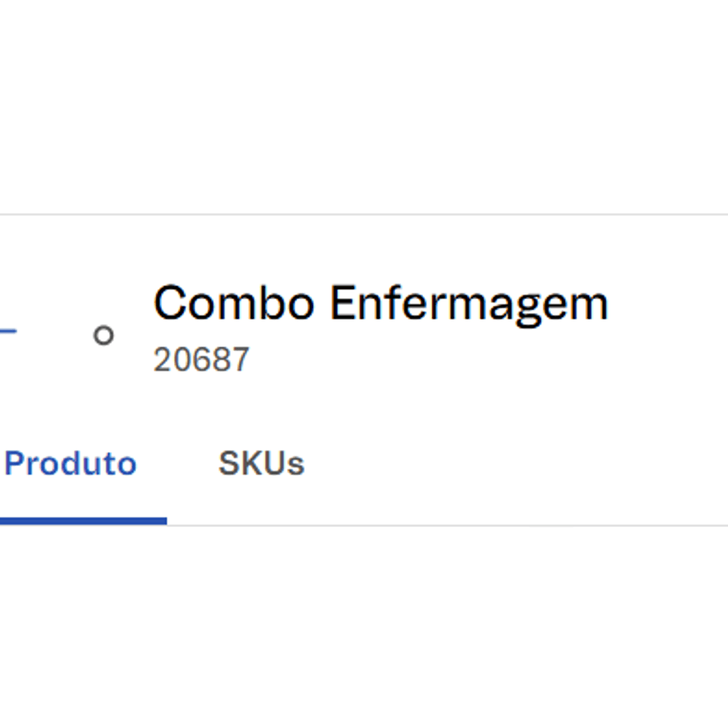This screenshot has width=728, height=728.
Task: Select the SKUs tab label
Action: [261, 464]
